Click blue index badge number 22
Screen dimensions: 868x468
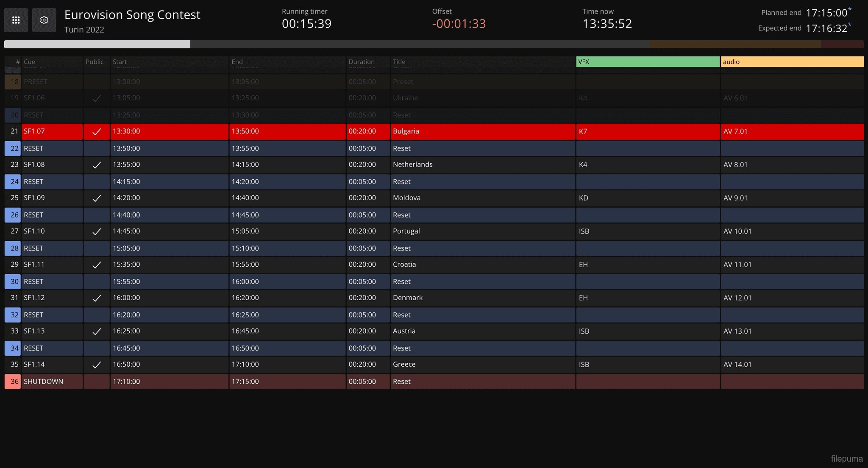click(13, 148)
